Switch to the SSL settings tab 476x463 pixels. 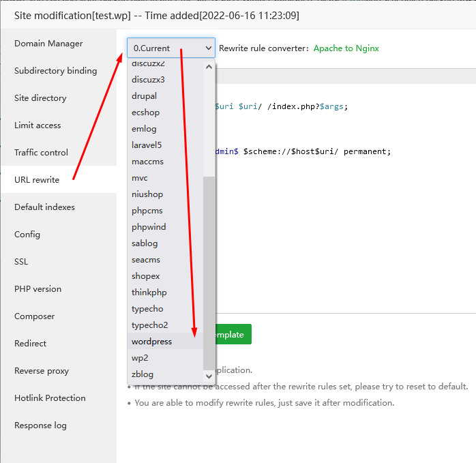pos(21,262)
